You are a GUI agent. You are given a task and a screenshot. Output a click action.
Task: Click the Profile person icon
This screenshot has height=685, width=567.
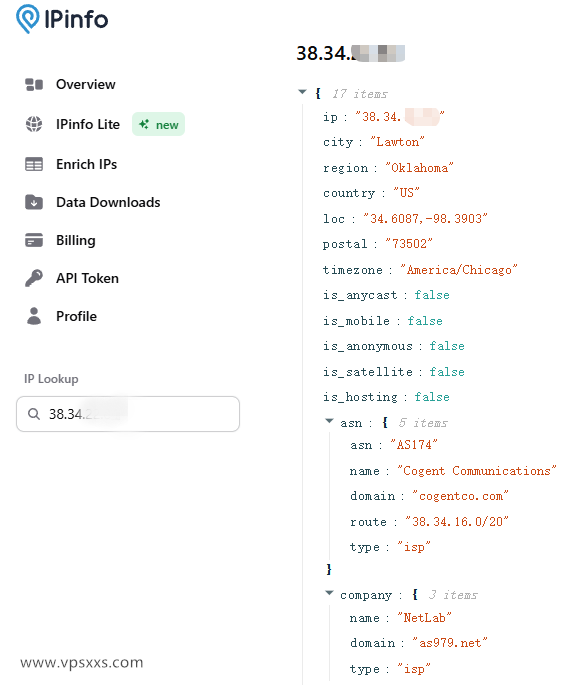[34, 316]
